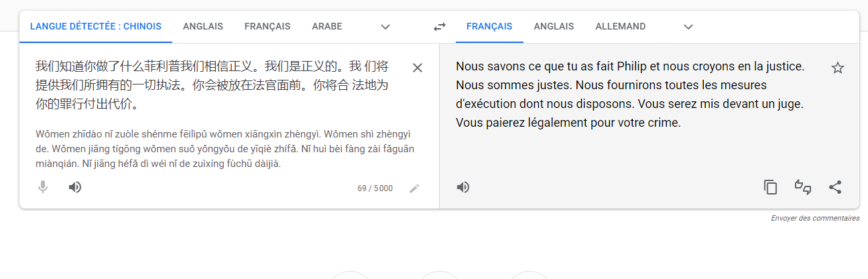This screenshot has width=868, height=279.
Task: Expand the source language list chevron
Action: point(385,27)
